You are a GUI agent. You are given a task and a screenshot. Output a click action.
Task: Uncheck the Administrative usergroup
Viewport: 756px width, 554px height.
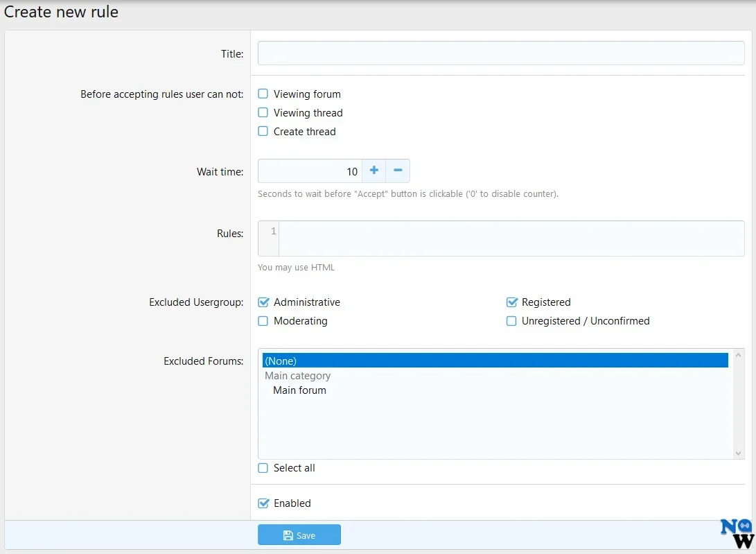click(x=263, y=302)
